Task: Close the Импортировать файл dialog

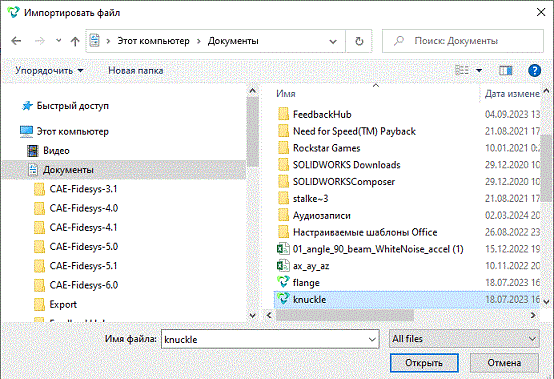Action: [x=541, y=12]
